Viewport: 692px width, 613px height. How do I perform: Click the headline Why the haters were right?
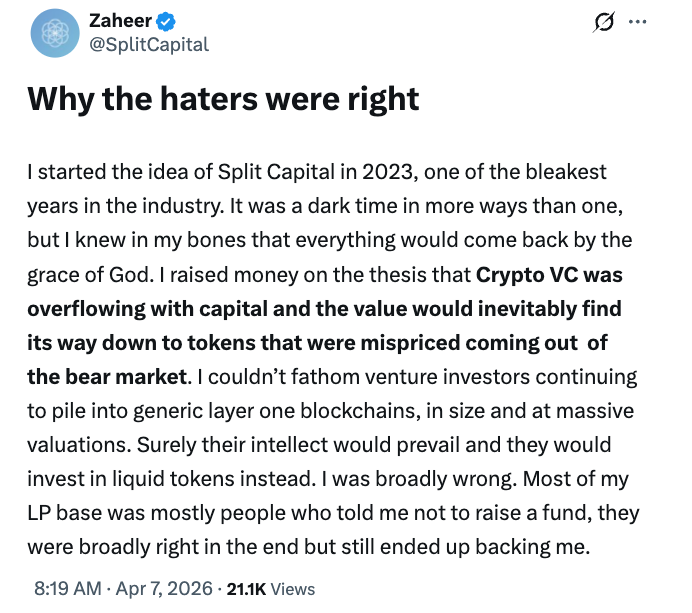tap(222, 99)
